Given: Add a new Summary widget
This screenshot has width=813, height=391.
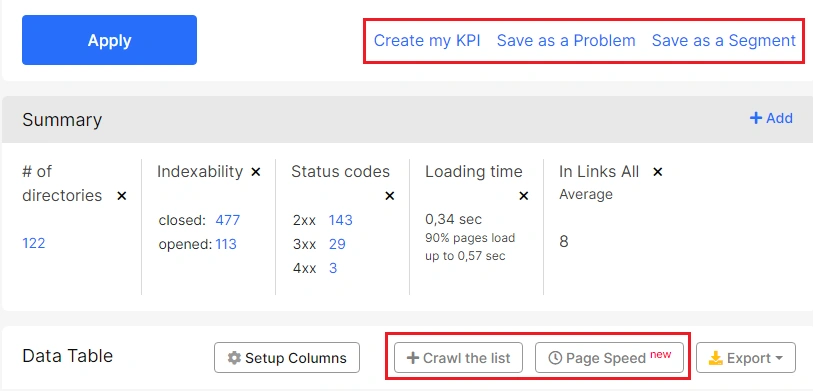Looking at the screenshot, I should tap(771, 119).
